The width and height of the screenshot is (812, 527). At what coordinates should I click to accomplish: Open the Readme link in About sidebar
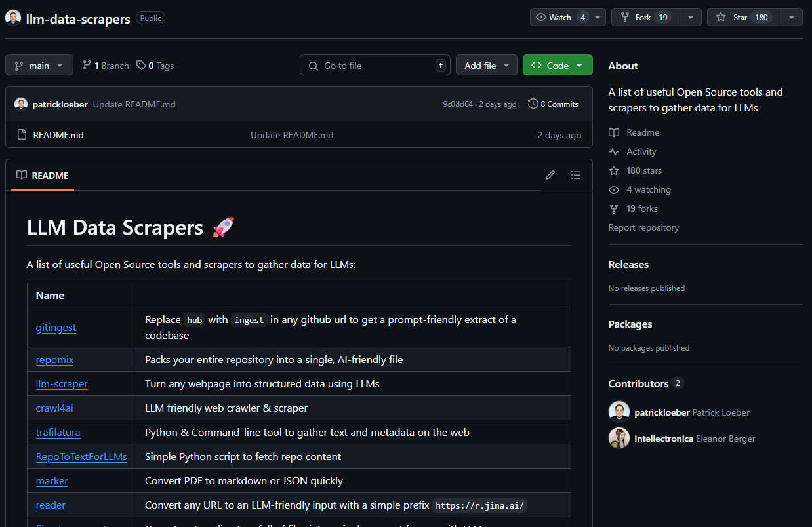pos(634,132)
